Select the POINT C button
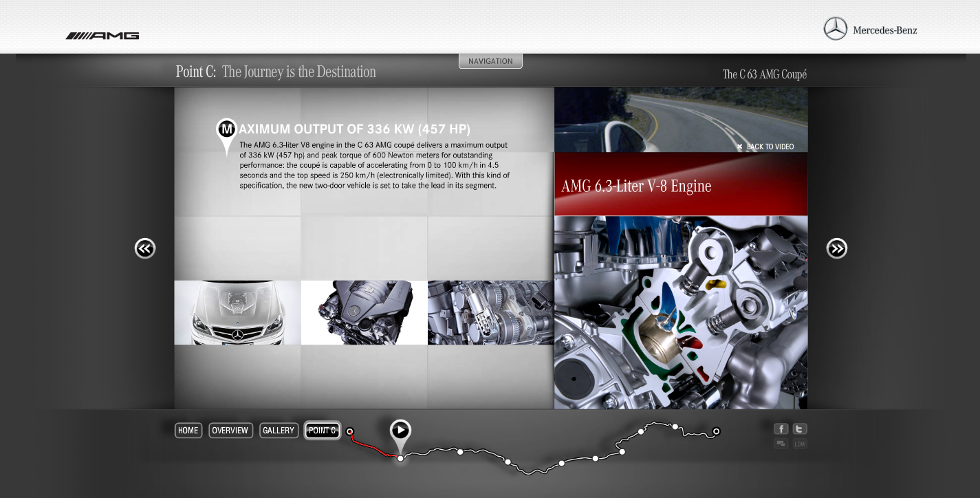 (x=323, y=431)
